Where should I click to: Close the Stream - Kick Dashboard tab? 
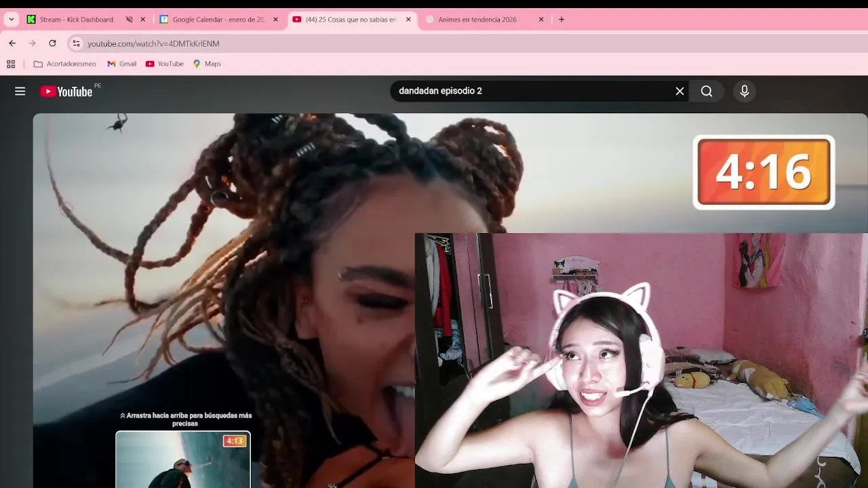[142, 20]
